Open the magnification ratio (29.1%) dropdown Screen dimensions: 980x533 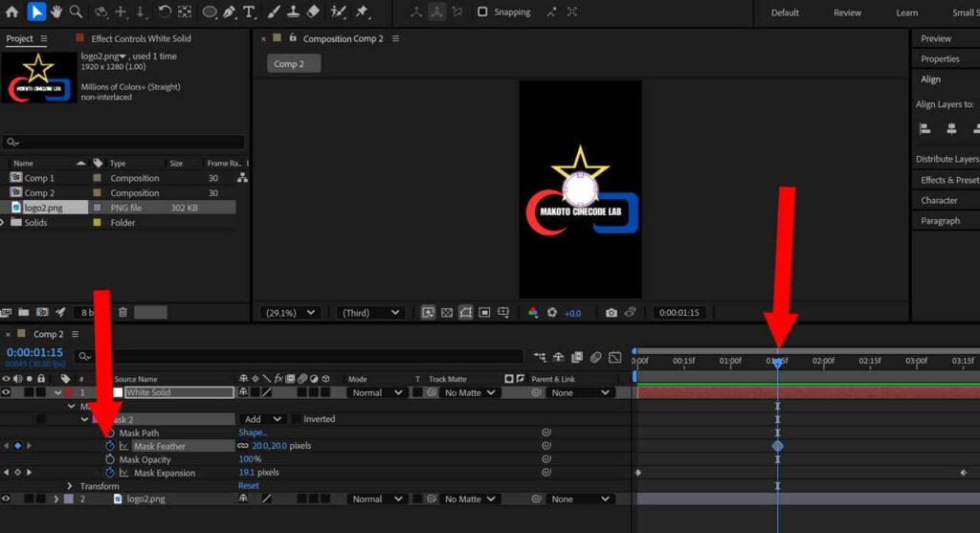[291, 312]
